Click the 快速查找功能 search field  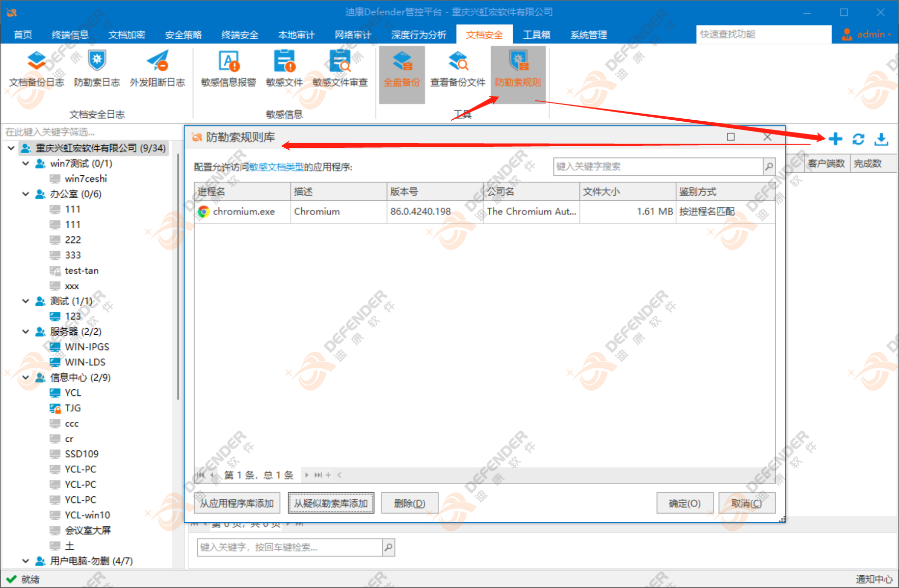tap(763, 34)
